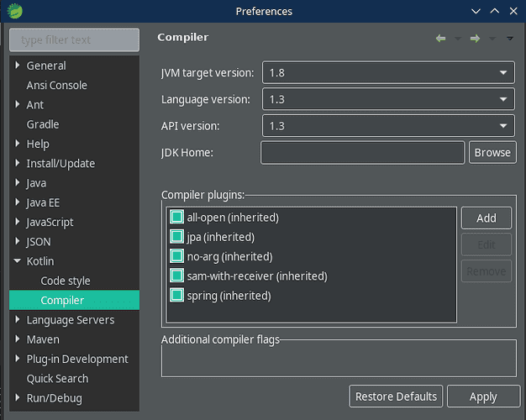Viewport: 526px width, 420px height.
Task: Toggle the all-open plugin checkbox
Action: pyautogui.click(x=177, y=218)
